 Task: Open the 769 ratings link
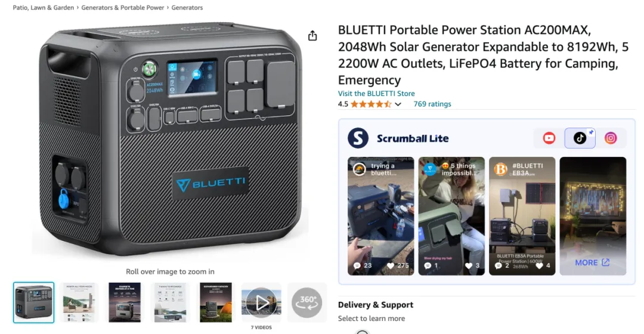coord(432,104)
